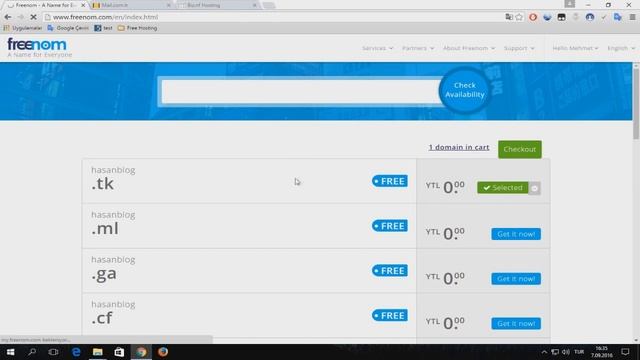Open the test bookmark
The image size is (640, 360).
(x=103, y=28)
